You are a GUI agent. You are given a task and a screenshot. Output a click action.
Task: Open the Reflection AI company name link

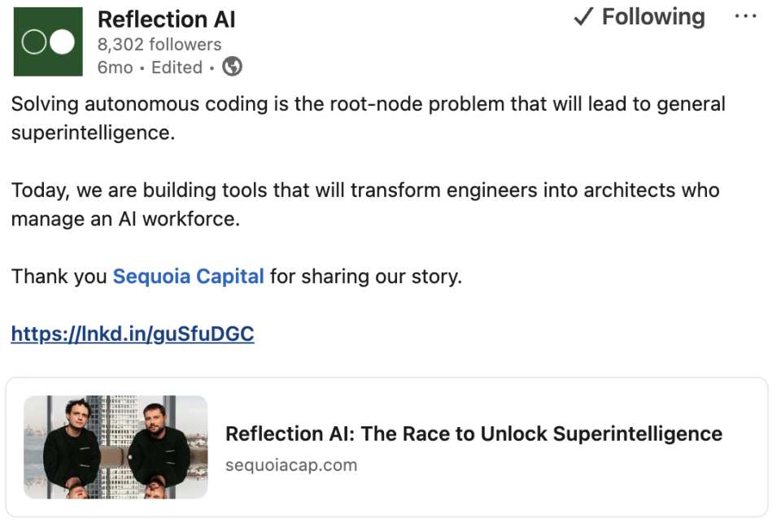click(166, 20)
